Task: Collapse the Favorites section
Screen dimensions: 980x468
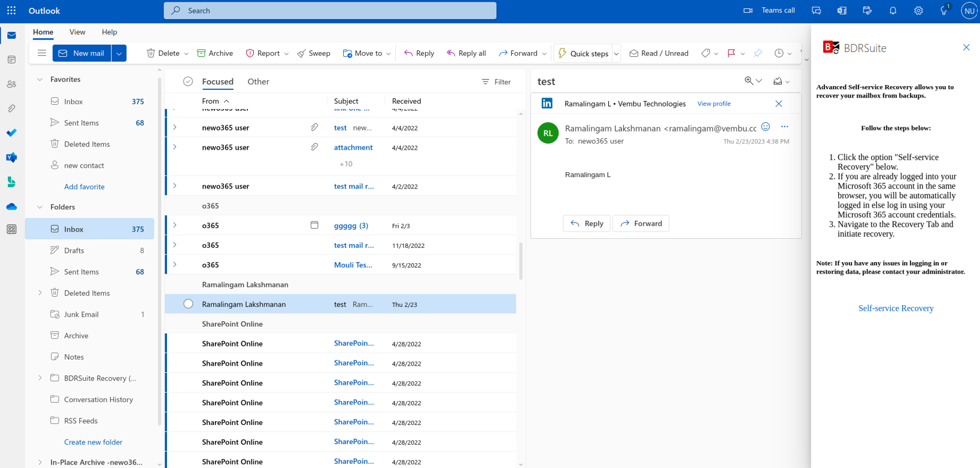Action: [x=40, y=79]
